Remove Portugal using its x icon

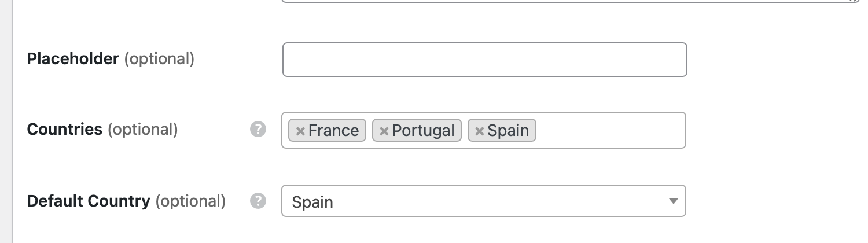tap(384, 131)
